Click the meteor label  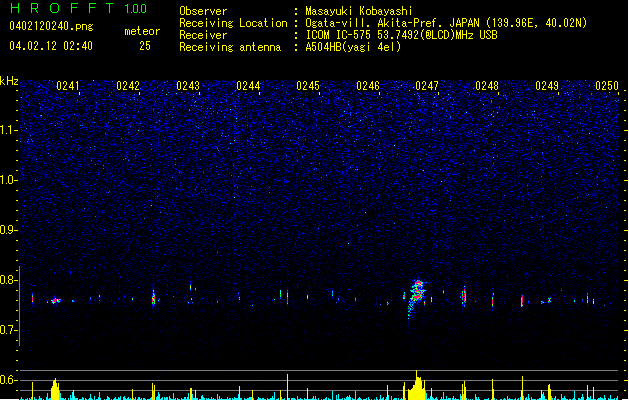(x=142, y=31)
